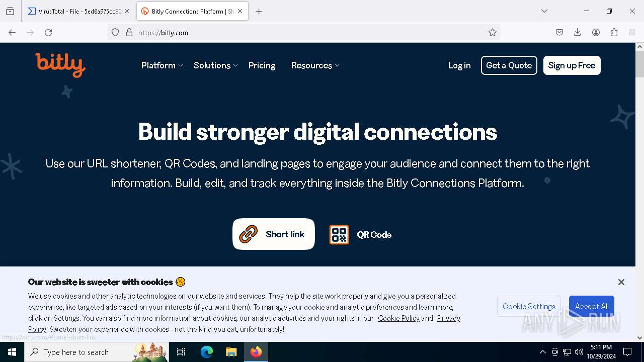Viewport: 644px width, 362px height.
Task: Accept All cookies
Action: coord(592,306)
